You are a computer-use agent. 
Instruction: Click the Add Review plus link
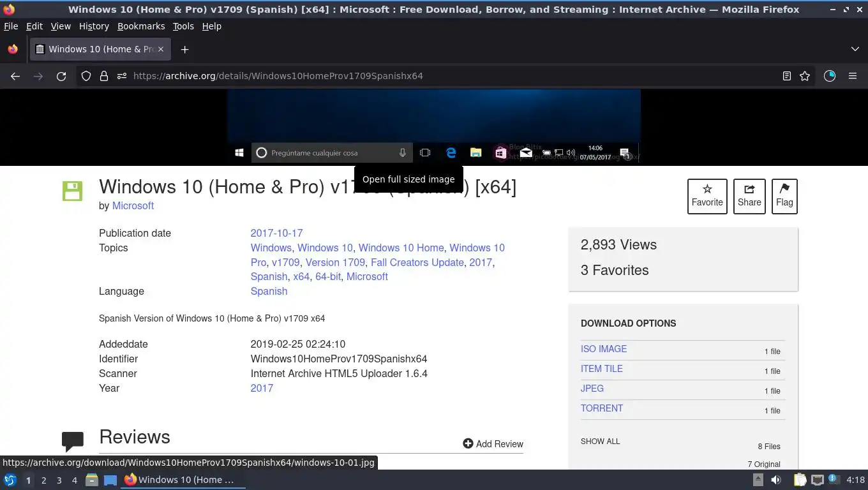coord(493,443)
